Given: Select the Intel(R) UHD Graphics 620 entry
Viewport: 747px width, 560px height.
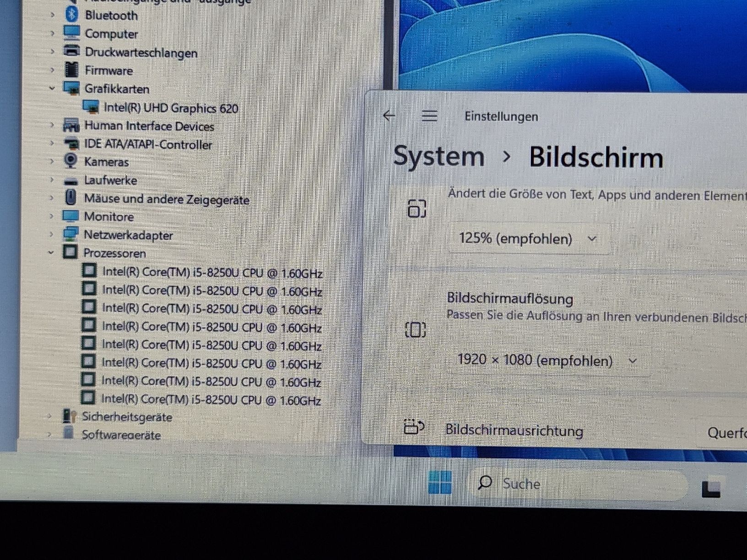Looking at the screenshot, I should [171, 108].
